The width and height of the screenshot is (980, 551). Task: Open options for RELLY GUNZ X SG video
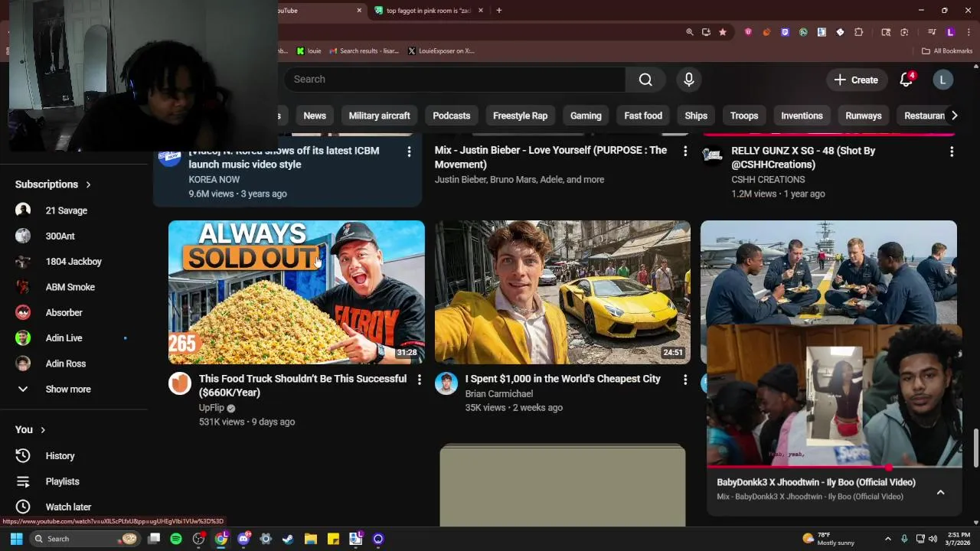[x=952, y=152]
